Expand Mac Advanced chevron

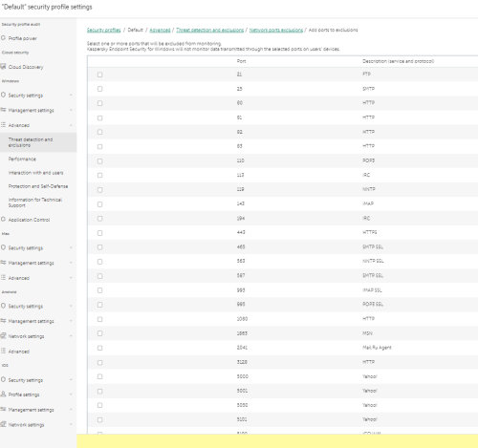71,278
